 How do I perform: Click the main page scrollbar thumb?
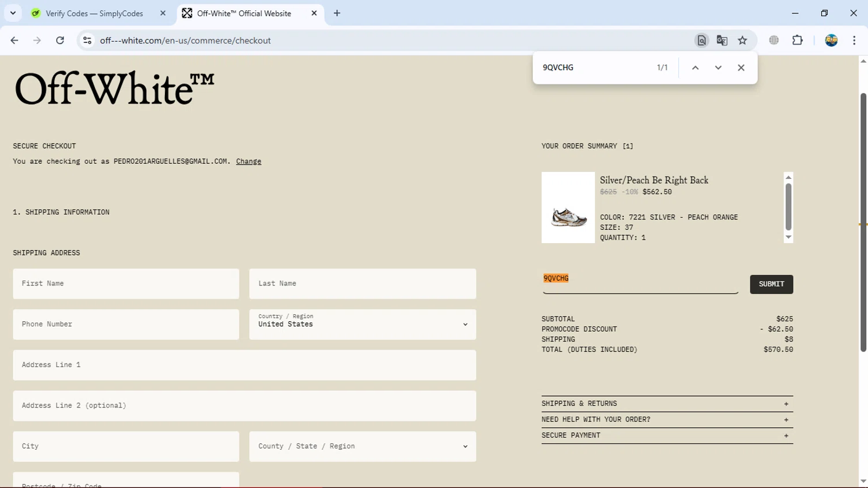point(863,222)
